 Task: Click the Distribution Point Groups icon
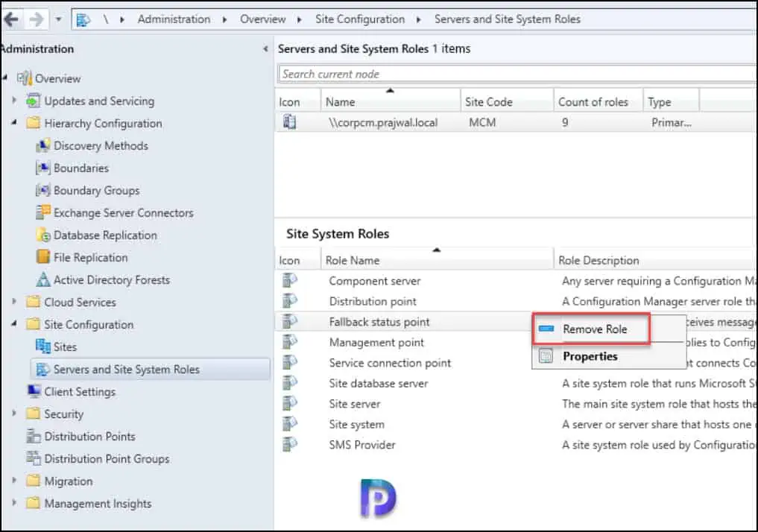click(x=34, y=458)
